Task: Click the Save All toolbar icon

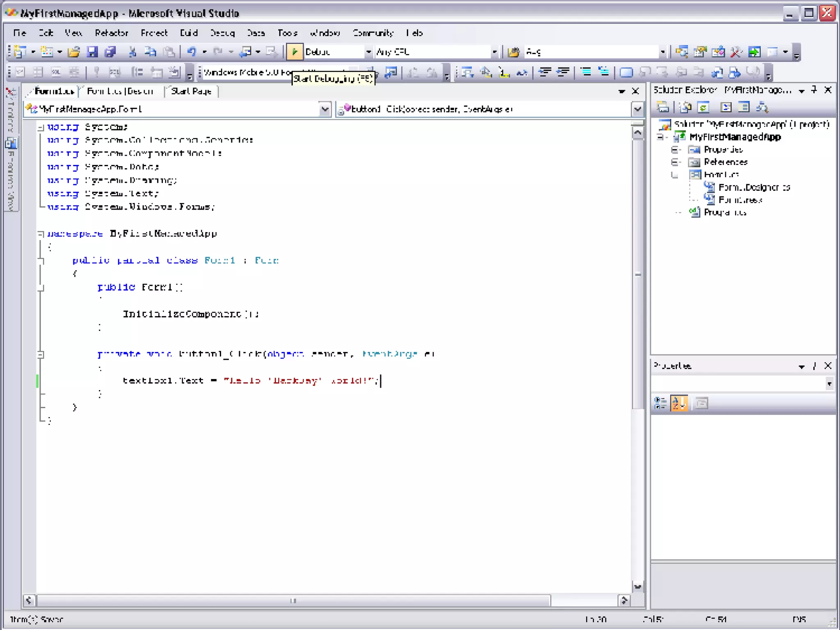Action: coord(110,52)
